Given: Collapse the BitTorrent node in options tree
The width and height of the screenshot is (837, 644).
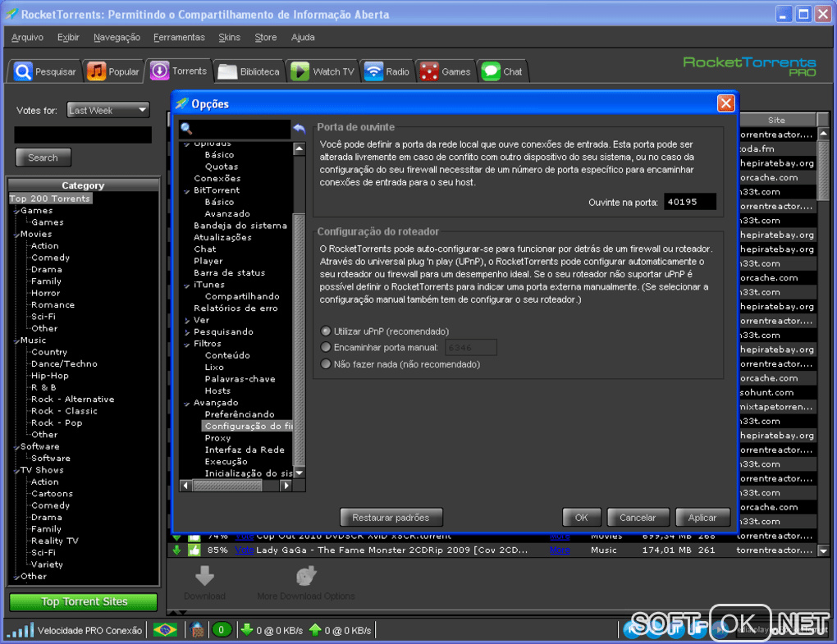Looking at the screenshot, I should pyautogui.click(x=187, y=191).
